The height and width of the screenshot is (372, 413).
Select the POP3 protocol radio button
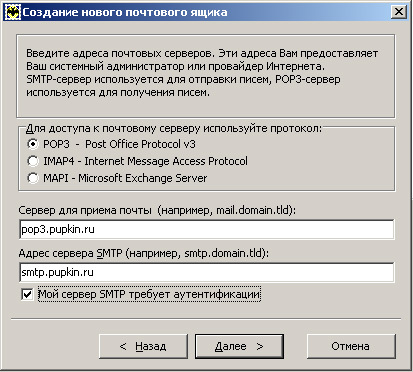coord(33,144)
